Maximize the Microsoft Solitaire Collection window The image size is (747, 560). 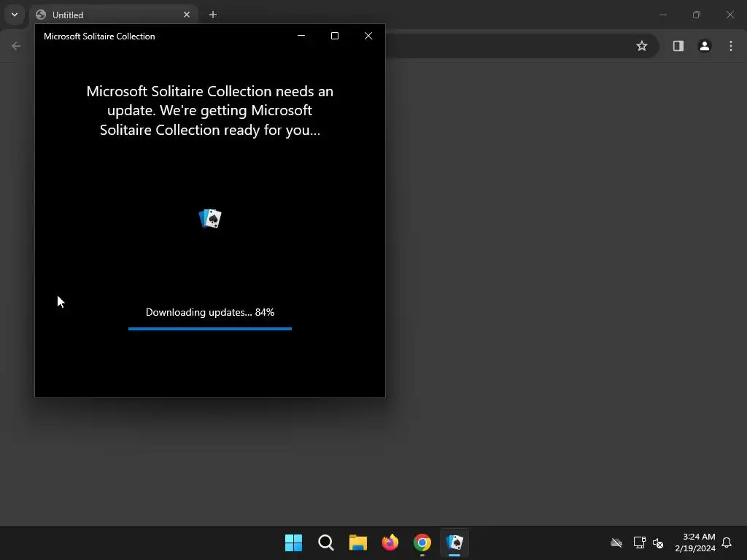(x=334, y=36)
